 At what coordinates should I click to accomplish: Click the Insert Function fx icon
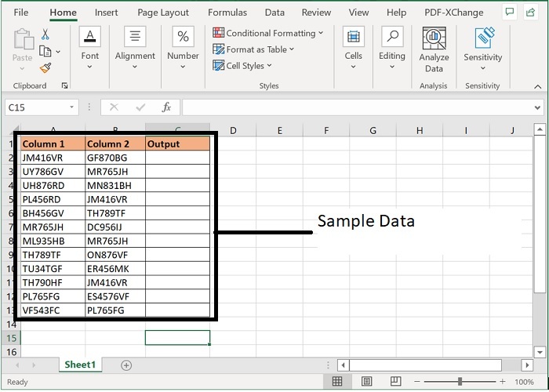(166, 107)
